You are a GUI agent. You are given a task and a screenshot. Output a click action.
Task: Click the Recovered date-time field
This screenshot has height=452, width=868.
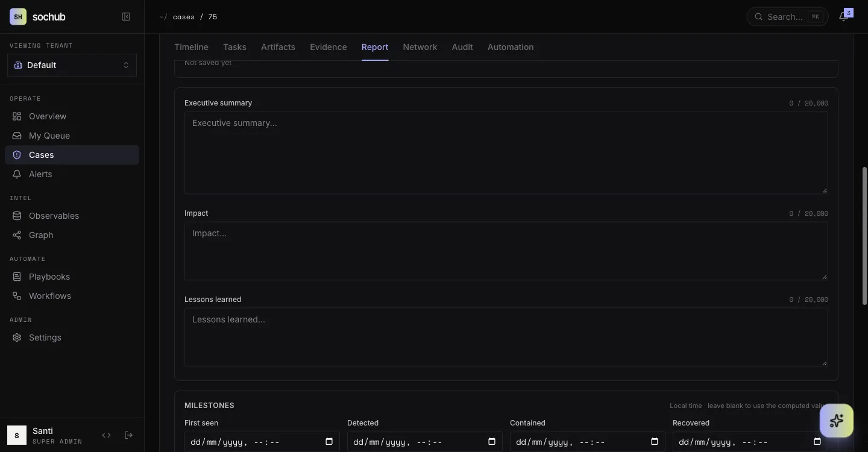tap(750, 442)
